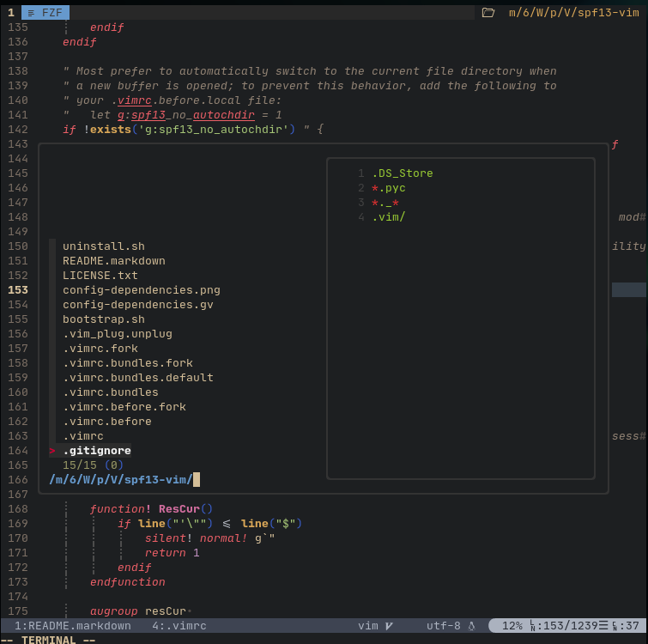Select config-dependencies.gv in the FZF list
The width and height of the screenshot is (648, 644).
[138, 305]
